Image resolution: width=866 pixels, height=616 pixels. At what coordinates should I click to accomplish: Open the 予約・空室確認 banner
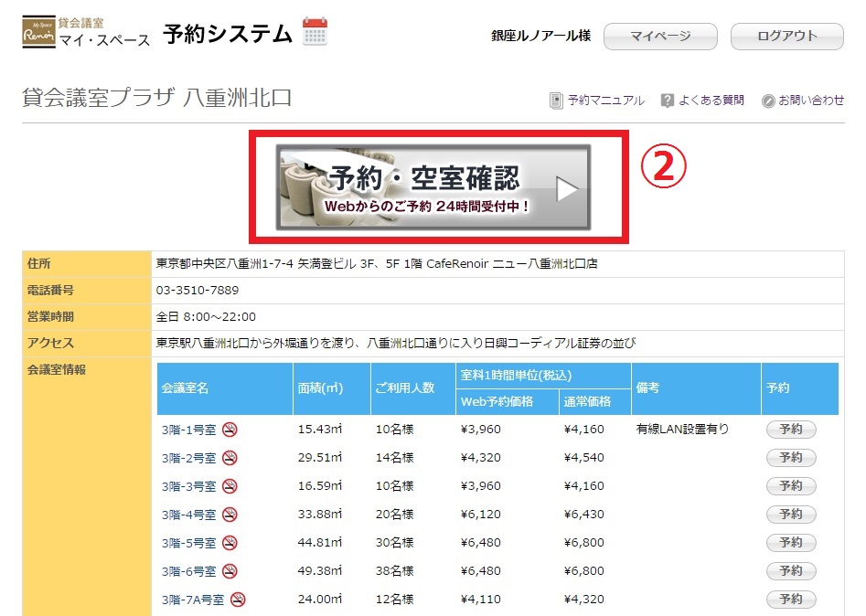(x=433, y=187)
